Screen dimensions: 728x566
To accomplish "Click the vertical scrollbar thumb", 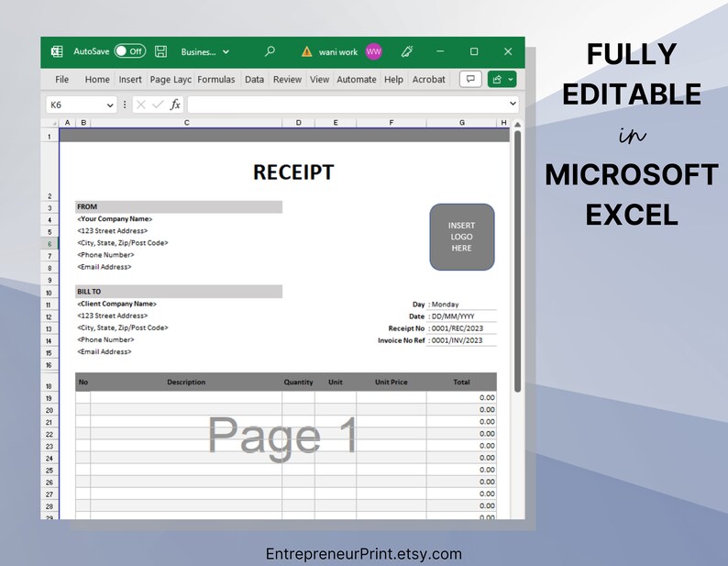I will [517, 261].
